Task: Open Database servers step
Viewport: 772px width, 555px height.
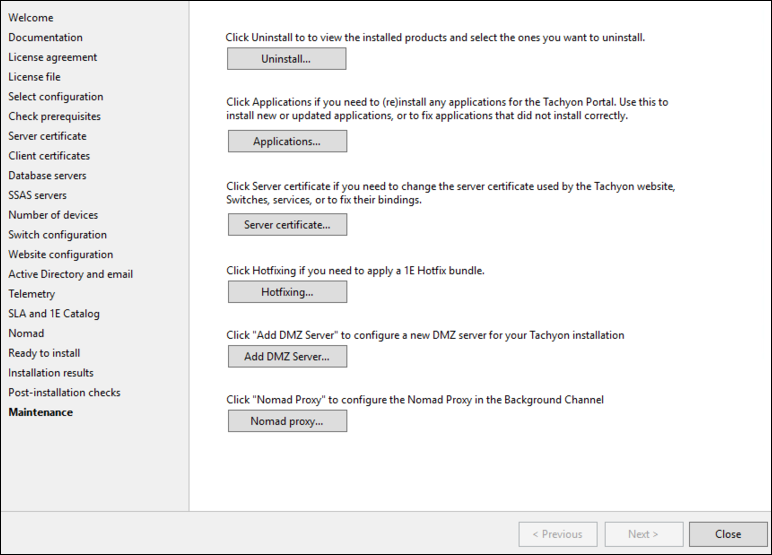Action: (47, 176)
